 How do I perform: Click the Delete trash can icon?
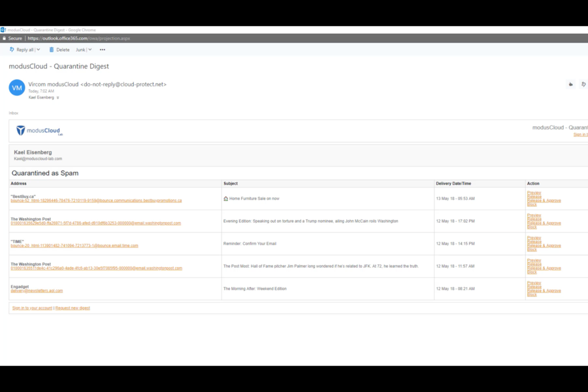coord(52,50)
